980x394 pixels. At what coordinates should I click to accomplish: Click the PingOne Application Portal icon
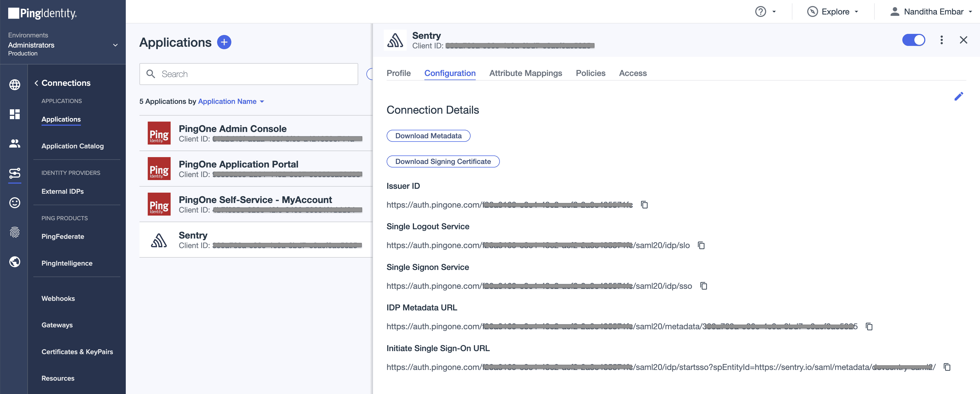[x=159, y=169]
